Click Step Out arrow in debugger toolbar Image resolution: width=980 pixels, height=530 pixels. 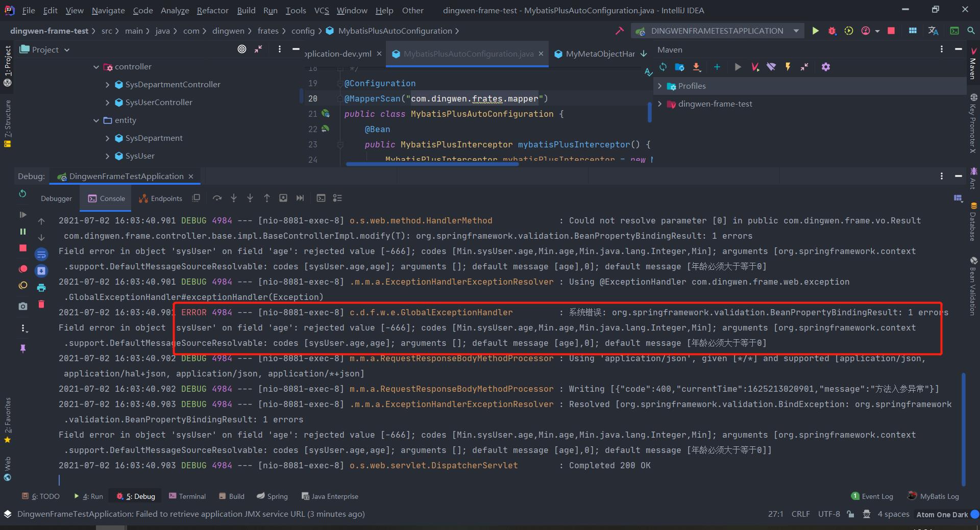pos(266,198)
